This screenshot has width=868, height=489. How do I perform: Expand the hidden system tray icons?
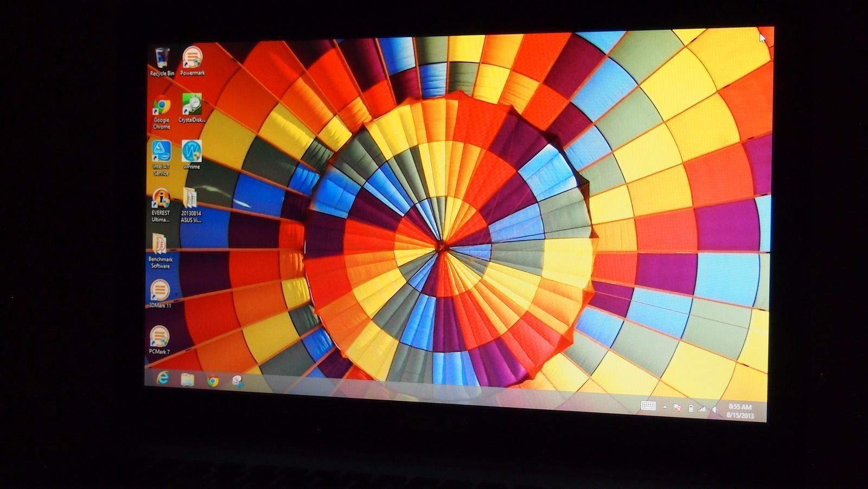click(665, 407)
